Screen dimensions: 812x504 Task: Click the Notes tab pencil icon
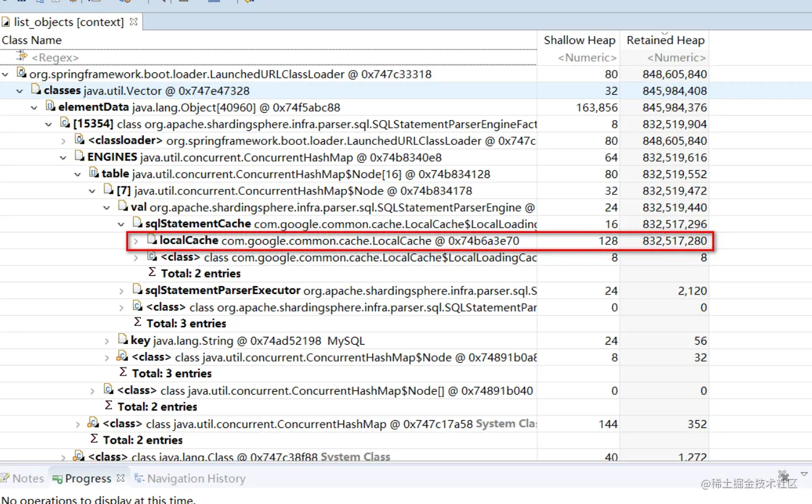pos(5,478)
